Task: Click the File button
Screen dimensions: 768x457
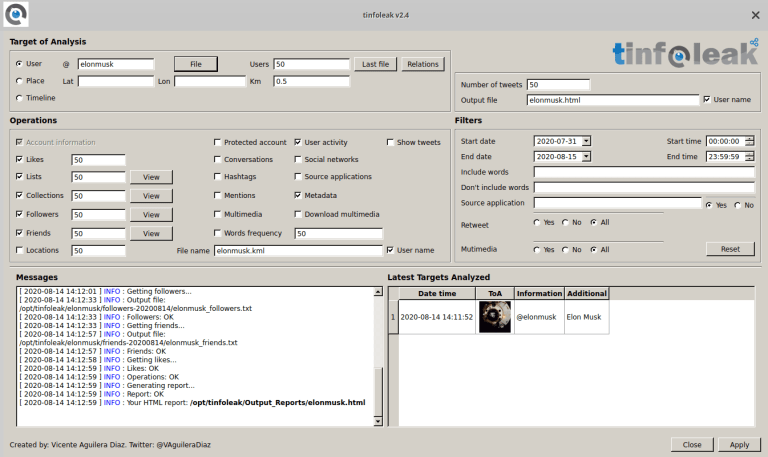Action: [x=195, y=64]
